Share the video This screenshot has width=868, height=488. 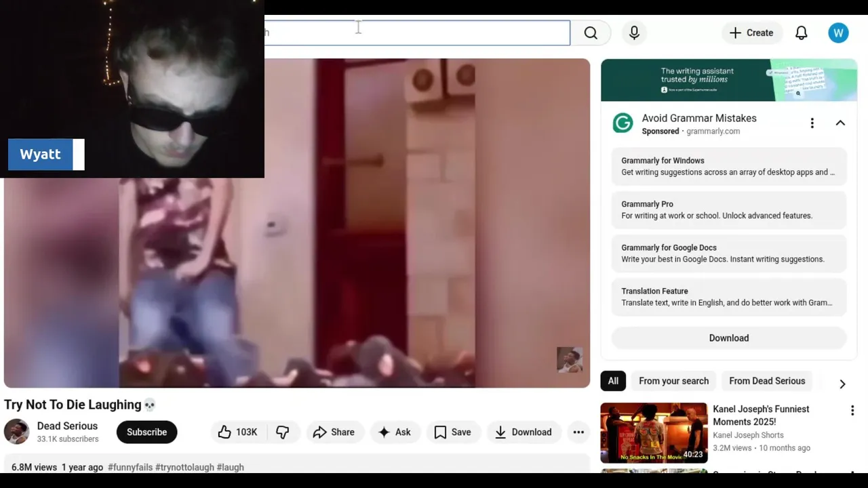pos(334,432)
